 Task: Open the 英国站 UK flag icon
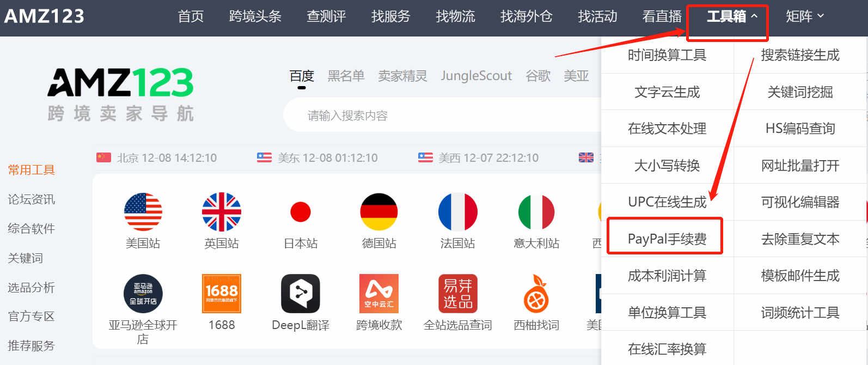click(x=222, y=212)
